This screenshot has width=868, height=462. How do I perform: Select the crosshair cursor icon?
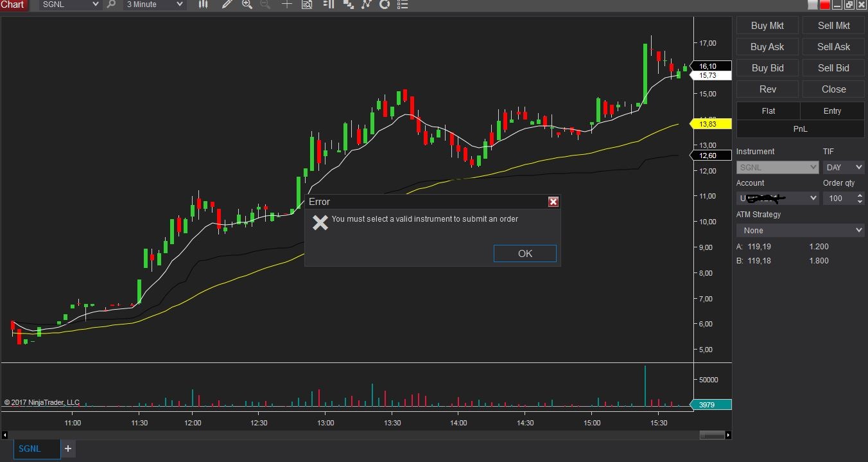click(x=286, y=4)
